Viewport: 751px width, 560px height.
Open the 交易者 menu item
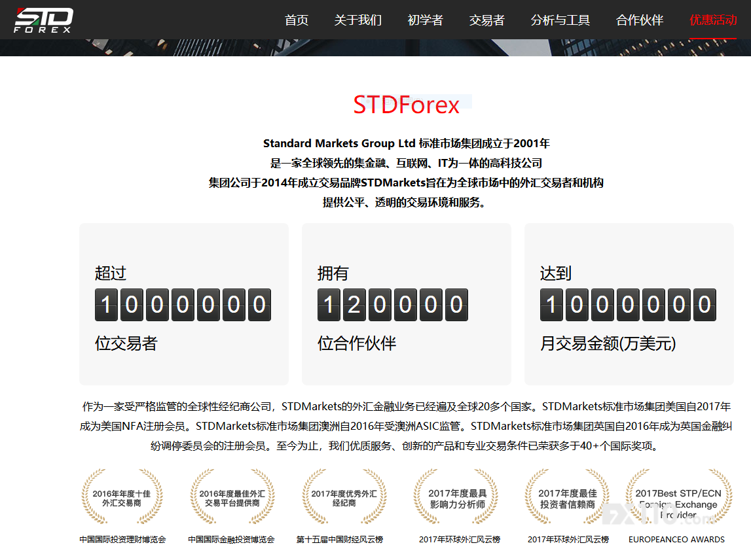[486, 20]
